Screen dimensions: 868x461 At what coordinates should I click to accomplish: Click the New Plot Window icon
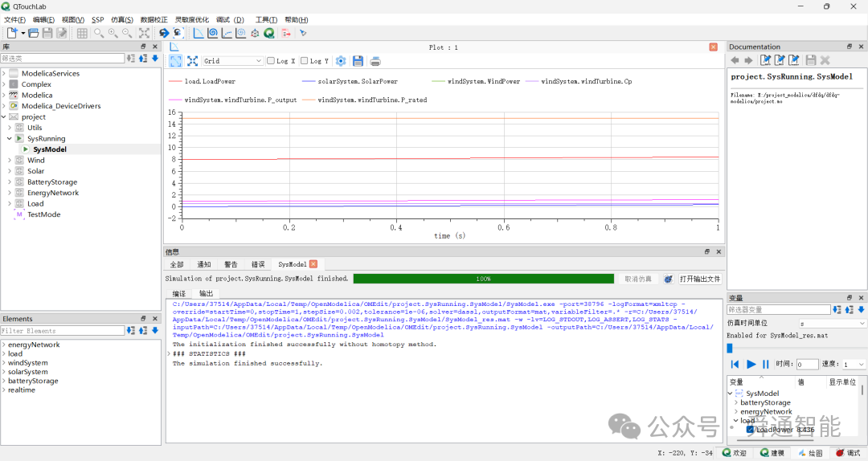tap(199, 33)
